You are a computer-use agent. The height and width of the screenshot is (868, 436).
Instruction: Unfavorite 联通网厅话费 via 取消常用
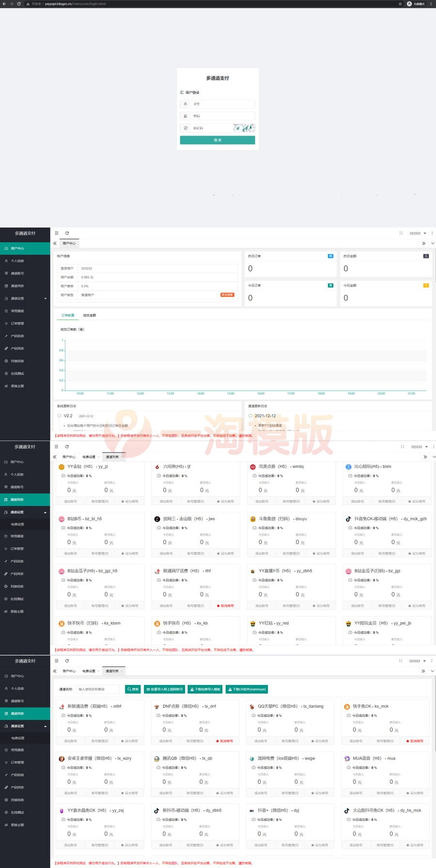click(225, 606)
